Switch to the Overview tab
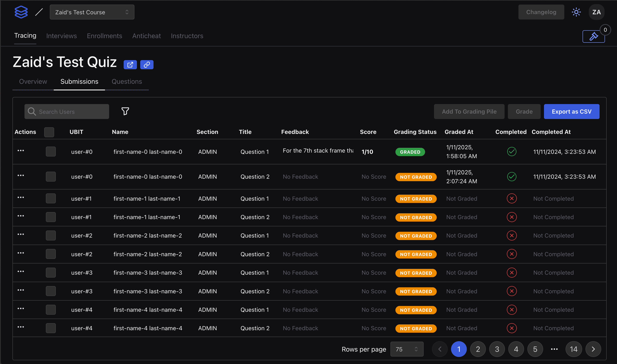 click(x=33, y=81)
